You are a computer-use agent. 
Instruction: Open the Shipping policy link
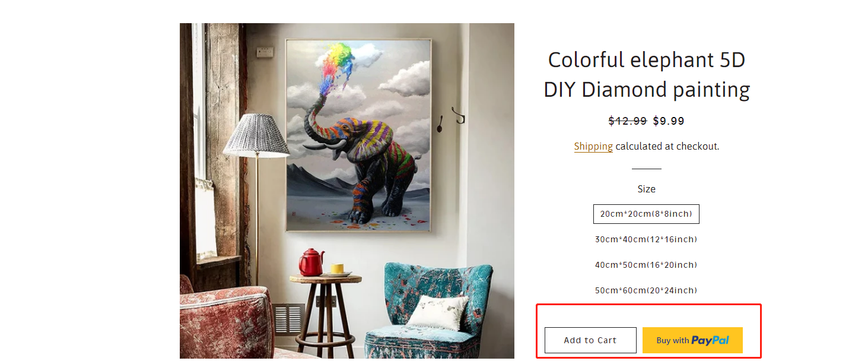pos(593,146)
